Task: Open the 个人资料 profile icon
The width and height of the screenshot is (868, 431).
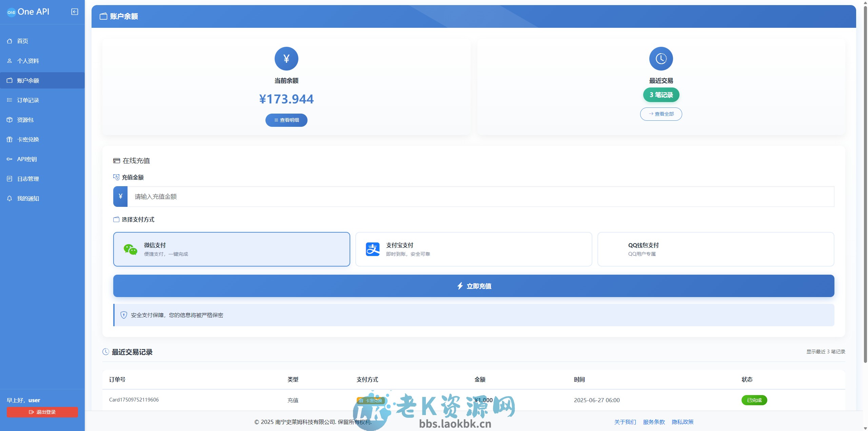Action: tap(9, 61)
